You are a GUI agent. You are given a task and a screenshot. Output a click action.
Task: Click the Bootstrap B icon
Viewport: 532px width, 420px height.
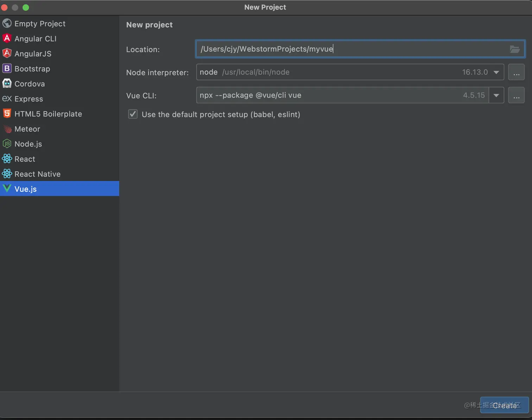pos(7,69)
